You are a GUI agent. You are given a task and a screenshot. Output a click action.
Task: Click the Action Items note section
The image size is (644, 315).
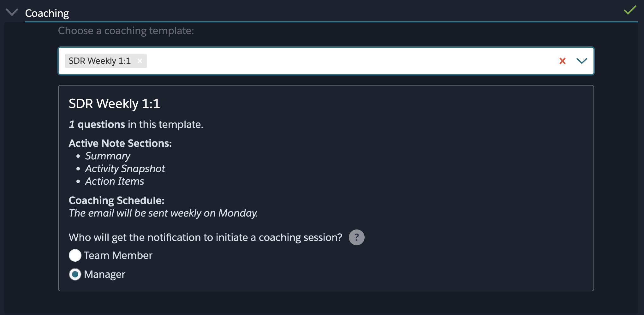click(x=115, y=181)
